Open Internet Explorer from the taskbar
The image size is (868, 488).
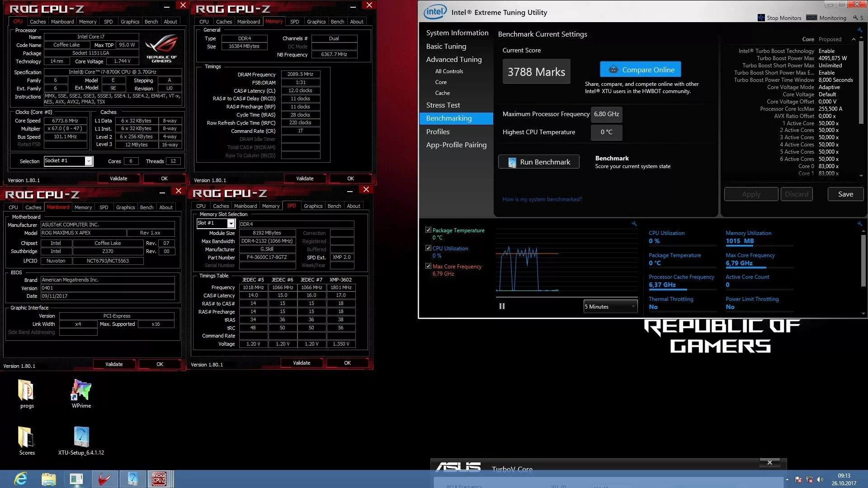21,479
